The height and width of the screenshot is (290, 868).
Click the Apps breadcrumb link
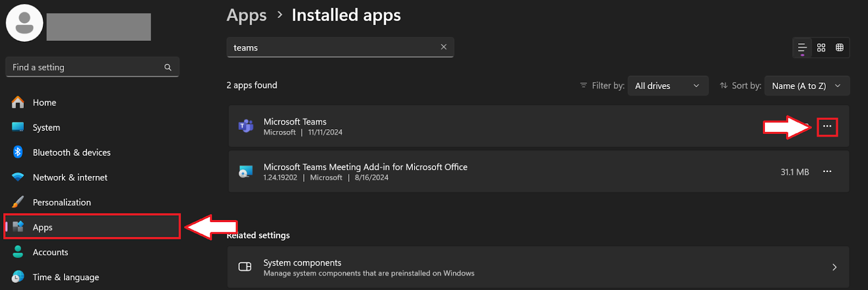[x=247, y=15]
